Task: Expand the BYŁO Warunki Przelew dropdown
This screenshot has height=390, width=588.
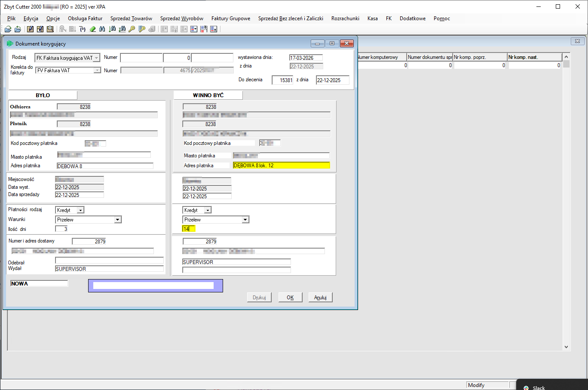Action: [118, 220]
